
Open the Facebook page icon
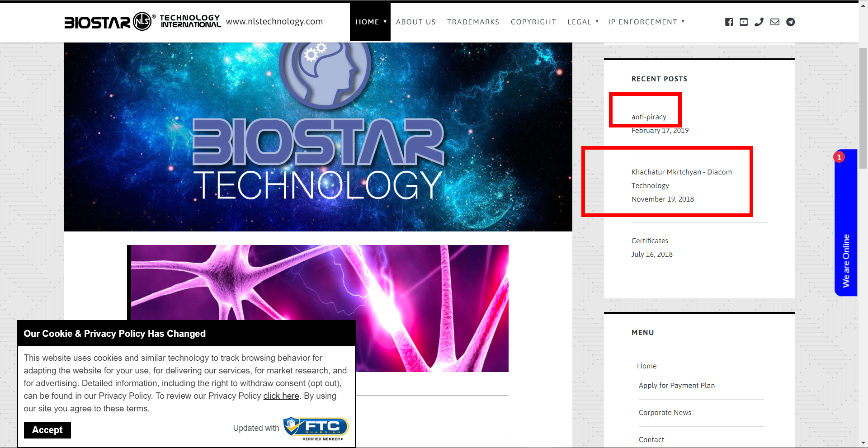(x=729, y=22)
